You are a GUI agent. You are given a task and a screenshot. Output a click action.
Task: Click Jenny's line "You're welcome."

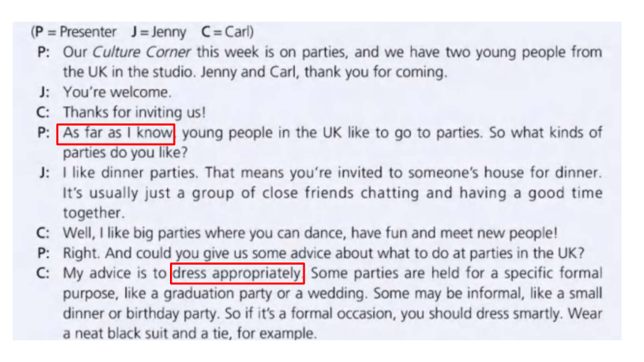click(x=117, y=92)
